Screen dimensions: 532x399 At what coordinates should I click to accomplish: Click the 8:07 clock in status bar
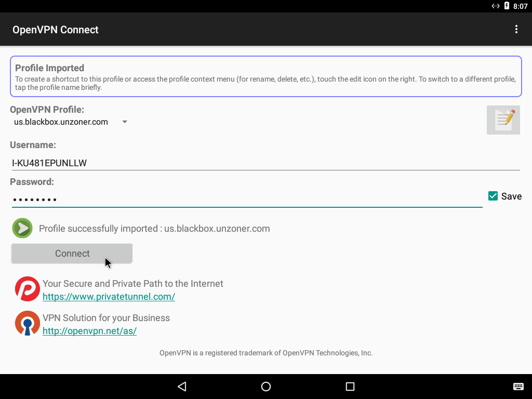[520, 6]
